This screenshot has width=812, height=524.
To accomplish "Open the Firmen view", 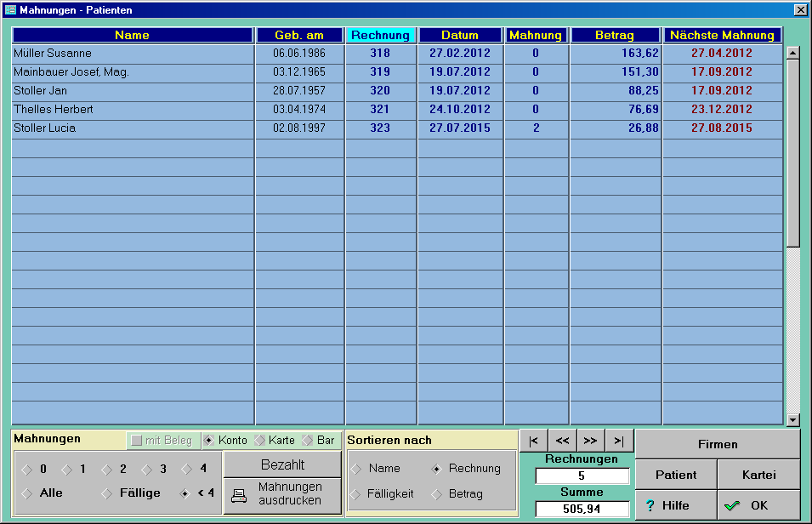I will (718, 444).
